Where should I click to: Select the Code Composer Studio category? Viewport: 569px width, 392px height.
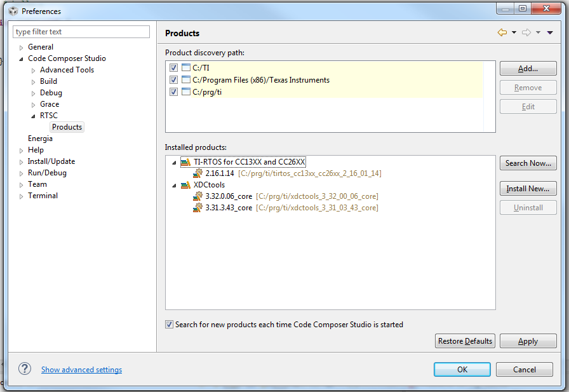pos(67,58)
